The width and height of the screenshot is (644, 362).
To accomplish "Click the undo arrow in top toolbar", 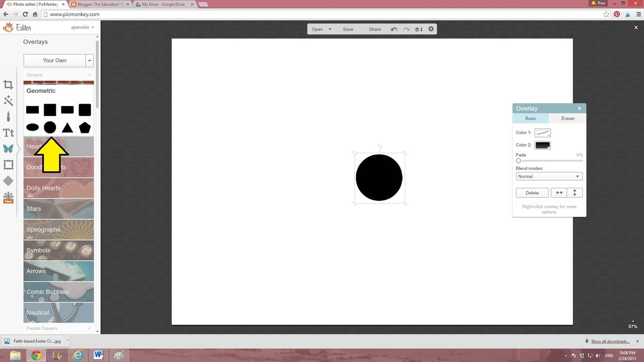I will click(x=394, y=29).
